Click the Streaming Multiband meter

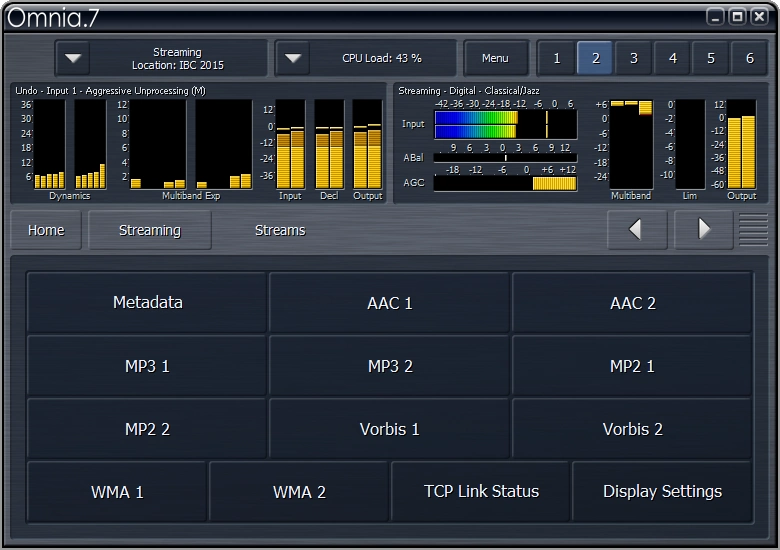point(631,144)
